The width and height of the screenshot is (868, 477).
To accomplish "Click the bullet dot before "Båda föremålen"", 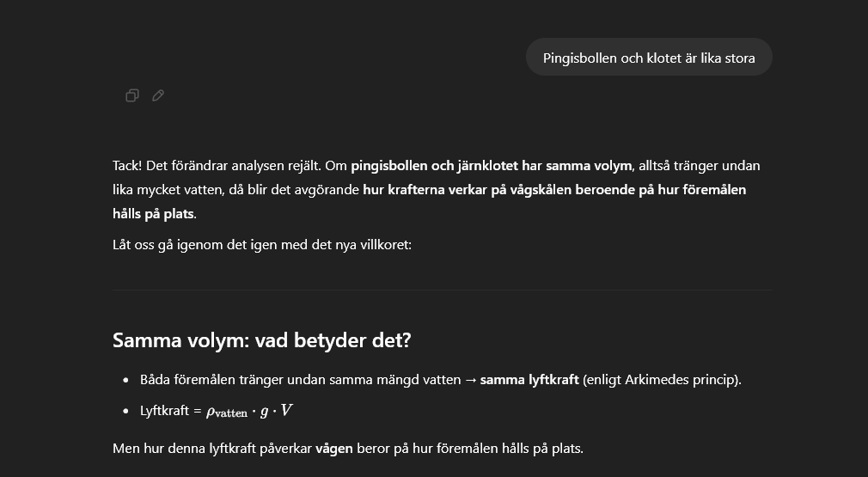I will (126, 380).
